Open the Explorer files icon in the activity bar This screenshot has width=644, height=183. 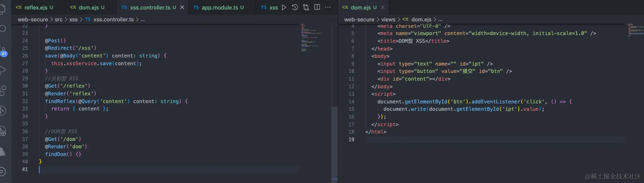click(2, 9)
